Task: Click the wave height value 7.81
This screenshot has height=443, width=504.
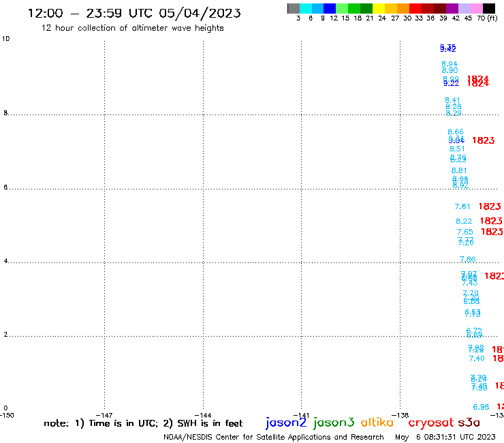Action: (x=462, y=207)
